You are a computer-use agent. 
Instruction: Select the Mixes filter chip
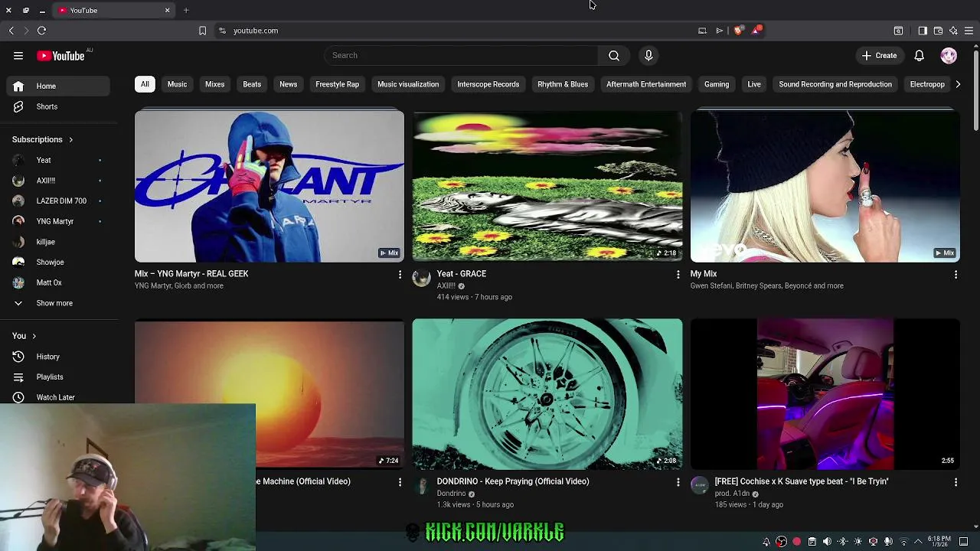click(x=214, y=84)
